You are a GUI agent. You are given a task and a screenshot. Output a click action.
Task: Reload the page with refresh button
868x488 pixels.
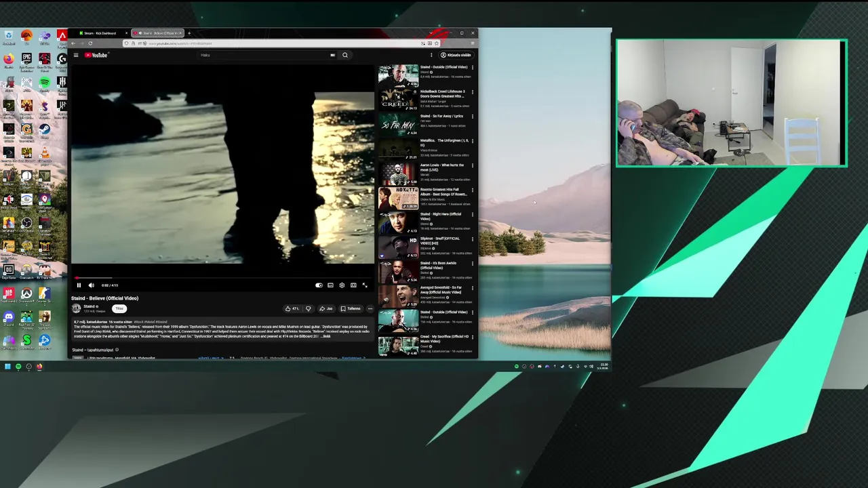click(90, 43)
